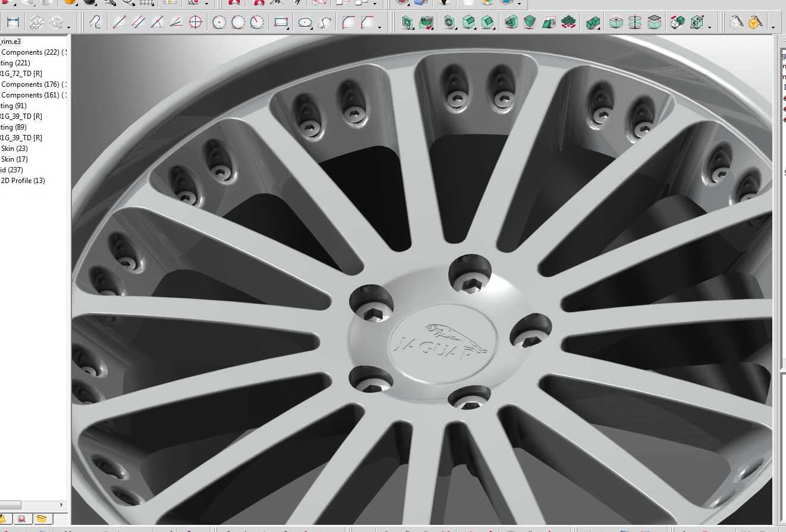Click the cubes with red arrows icon

point(677,23)
